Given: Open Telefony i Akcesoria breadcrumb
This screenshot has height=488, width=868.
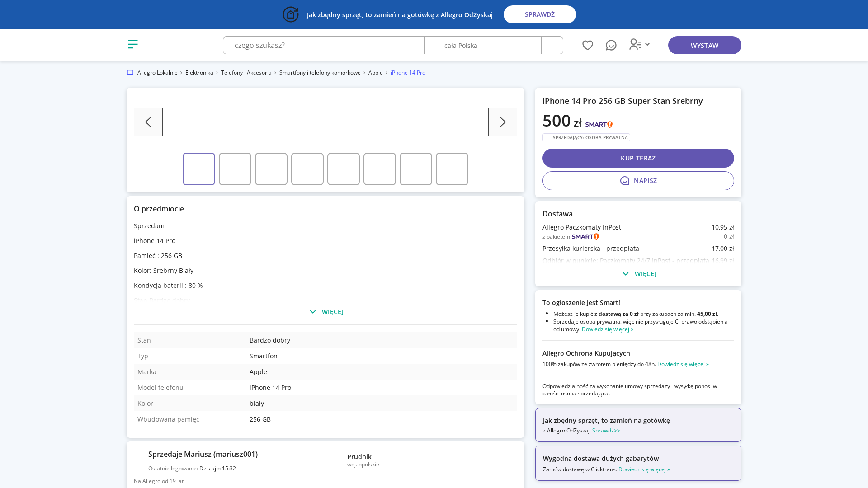Looking at the screenshot, I should point(246,73).
